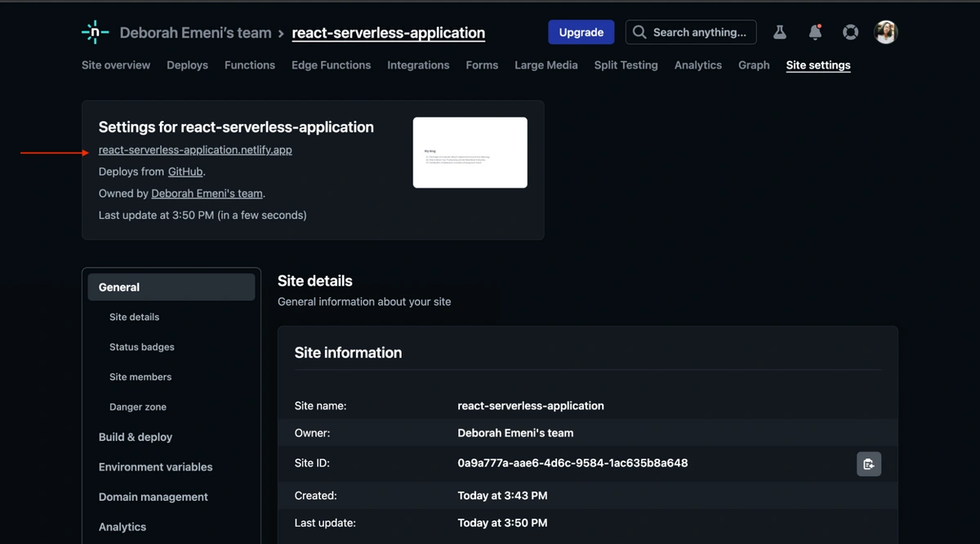The width and height of the screenshot is (980, 544).
Task: Open react-serverless-application.netlify.app URL link
Action: [195, 150]
